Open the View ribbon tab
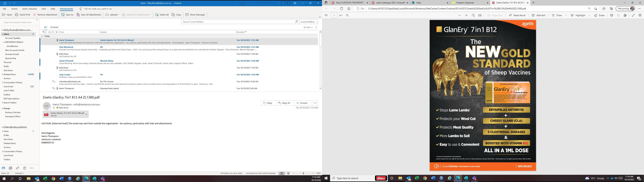 coord(43,9)
